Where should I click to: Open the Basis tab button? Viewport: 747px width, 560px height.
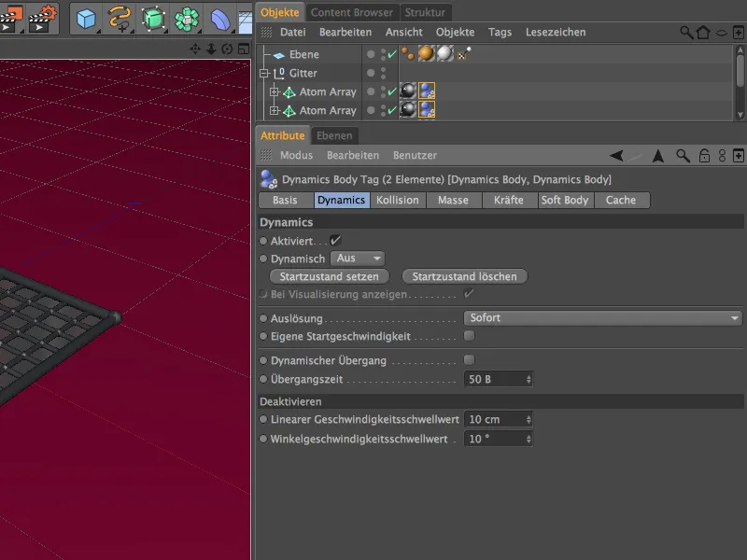(x=285, y=200)
